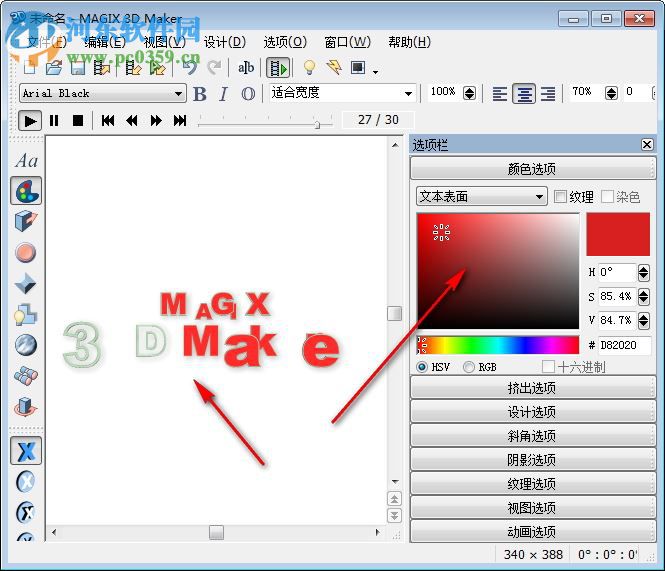The height and width of the screenshot is (571, 665).
Task: Stop the animation
Action: (78, 121)
